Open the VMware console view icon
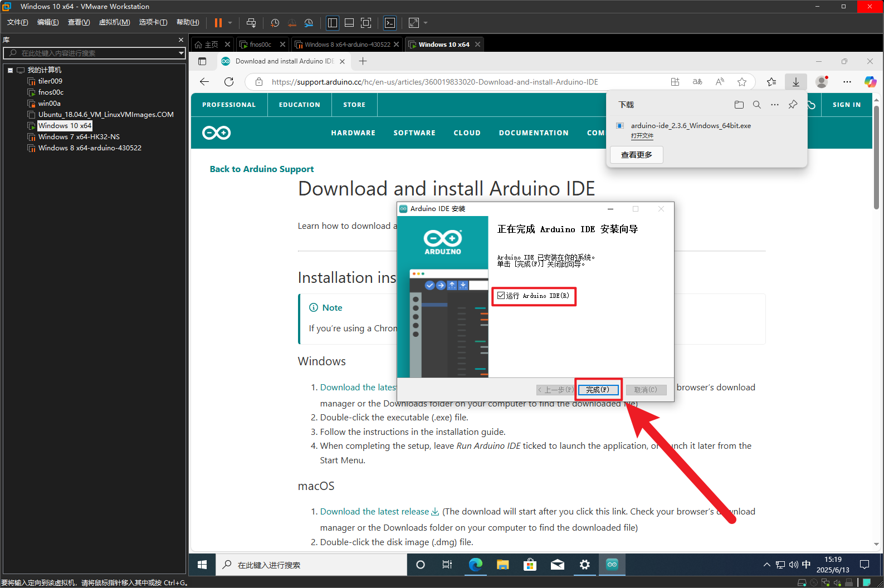Viewport: 884px width, 588px height. [x=390, y=23]
